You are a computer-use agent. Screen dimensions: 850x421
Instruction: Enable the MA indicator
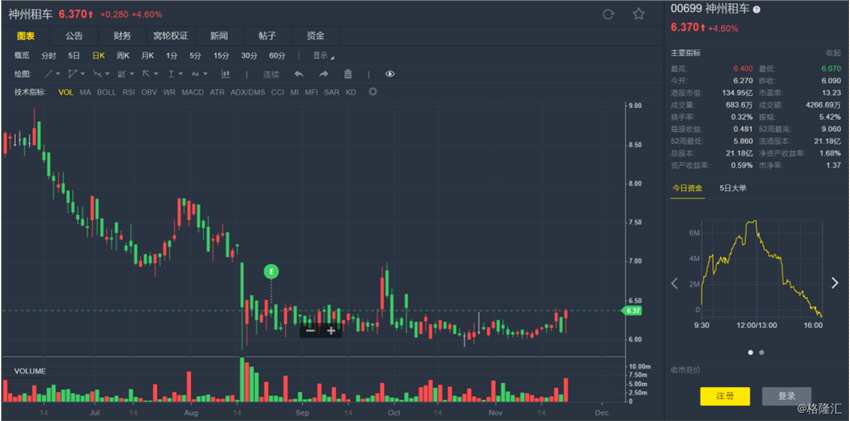85,92
